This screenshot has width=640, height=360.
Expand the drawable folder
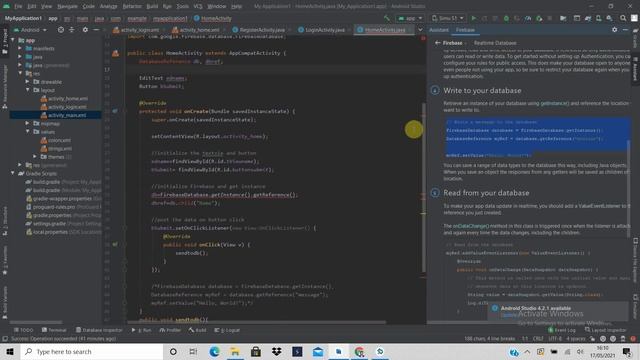pyautogui.click(x=28, y=82)
